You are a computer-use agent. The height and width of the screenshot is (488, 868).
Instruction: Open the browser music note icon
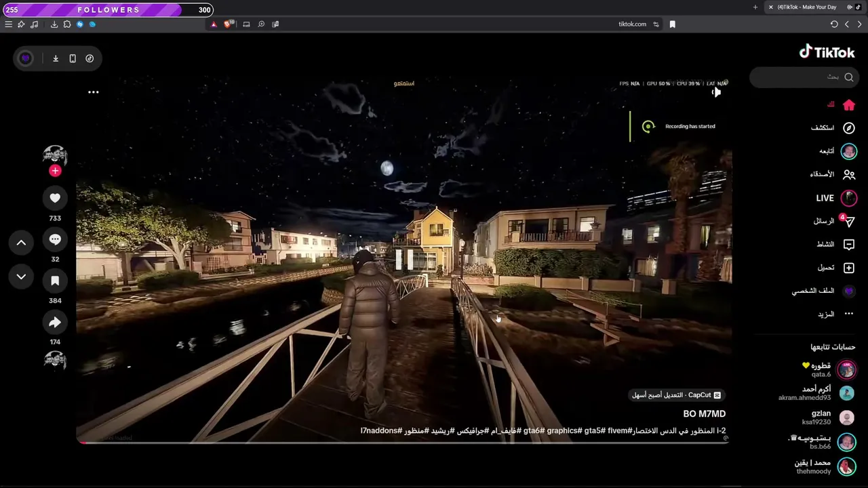pyautogui.click(x=34, y=24)
